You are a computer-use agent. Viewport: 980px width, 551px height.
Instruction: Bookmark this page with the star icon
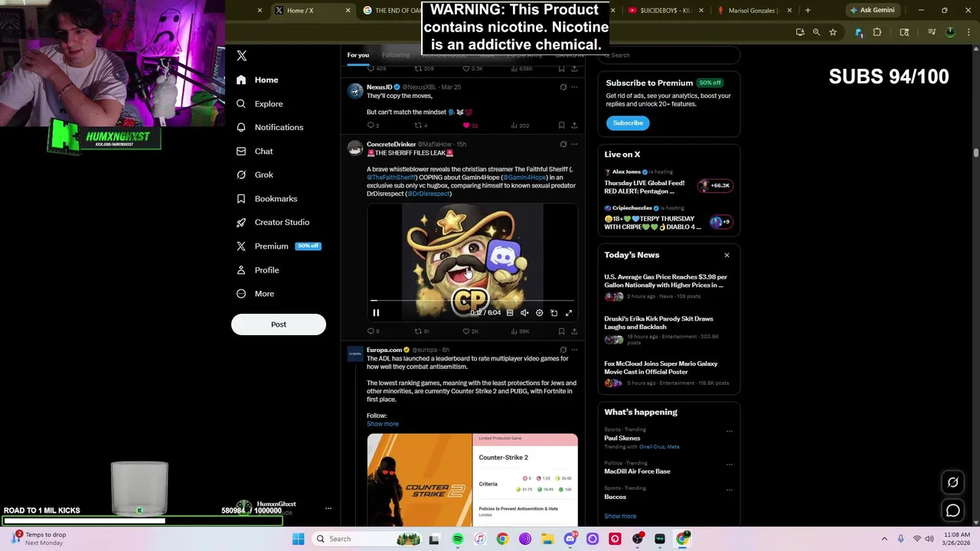(833, 32)
